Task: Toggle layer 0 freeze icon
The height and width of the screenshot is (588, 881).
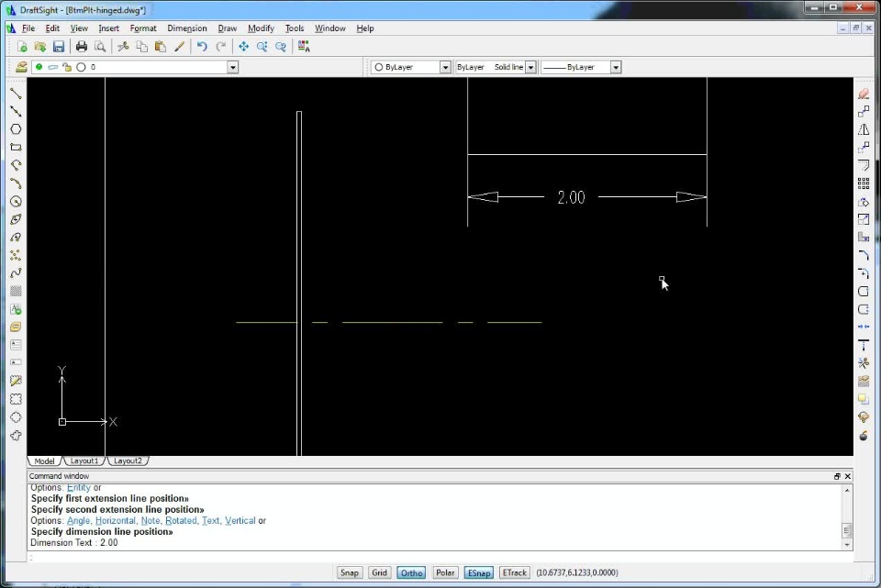Action: [53, 67]
